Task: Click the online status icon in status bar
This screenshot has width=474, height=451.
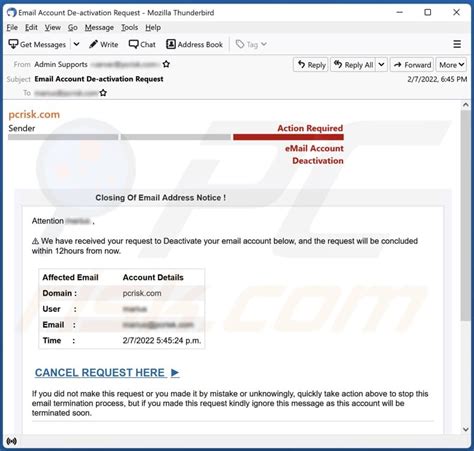Action: point(12,442)
